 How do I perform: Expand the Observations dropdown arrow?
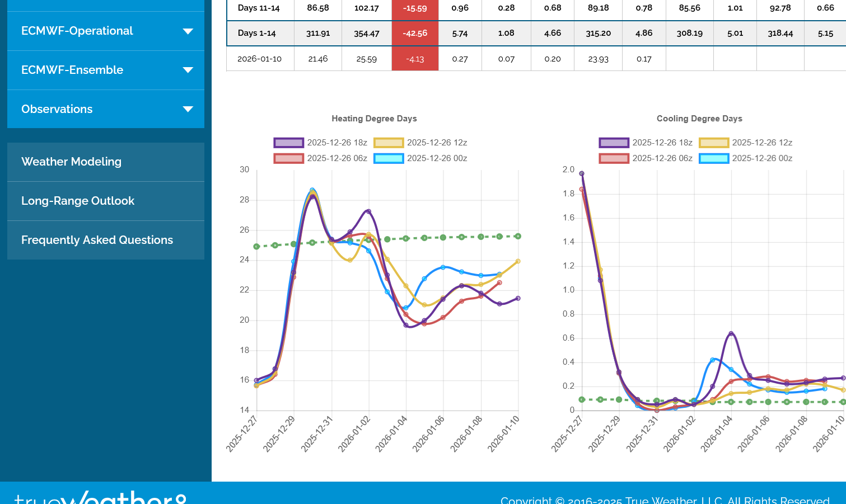[188, 110]
